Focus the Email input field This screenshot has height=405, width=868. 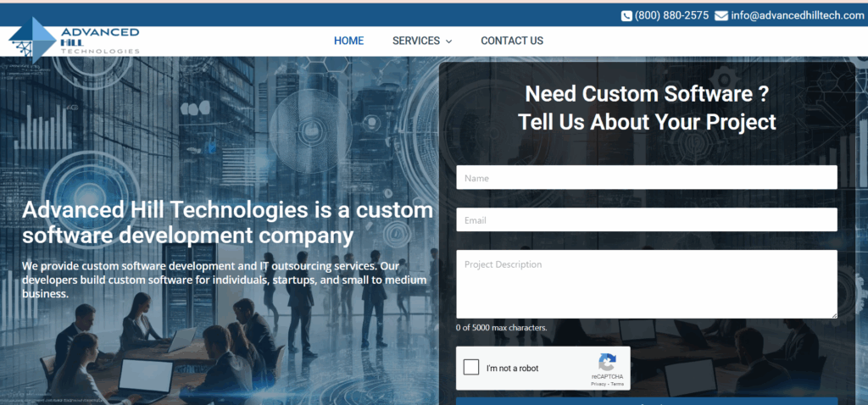point(647,219)
